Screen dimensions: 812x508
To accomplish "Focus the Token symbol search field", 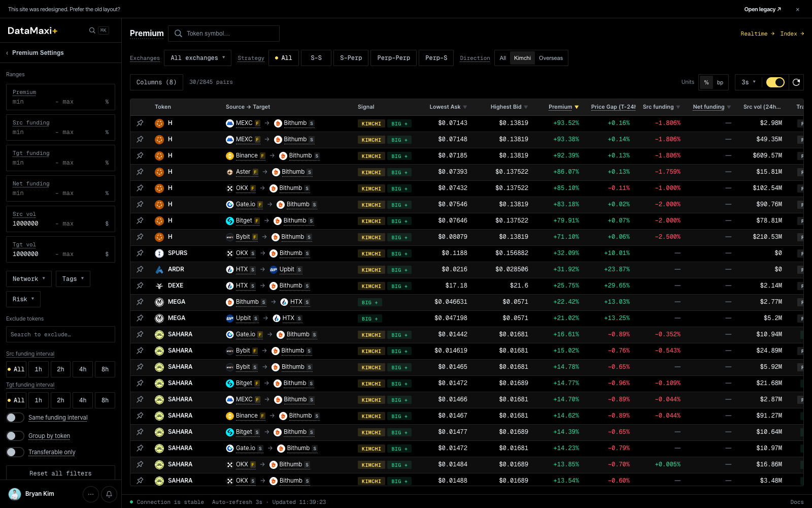I will [x=224, y=34].
